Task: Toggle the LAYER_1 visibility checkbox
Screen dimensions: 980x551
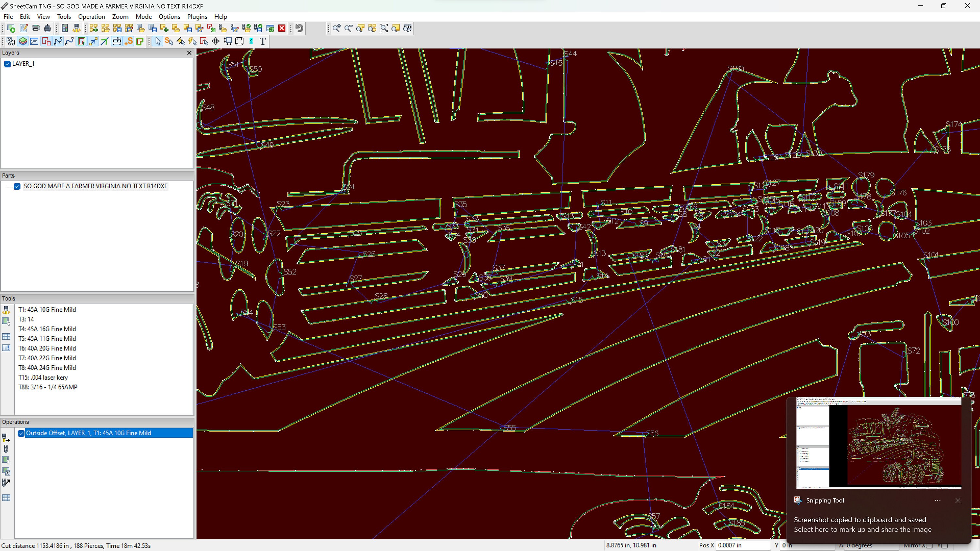Action: 7,64
